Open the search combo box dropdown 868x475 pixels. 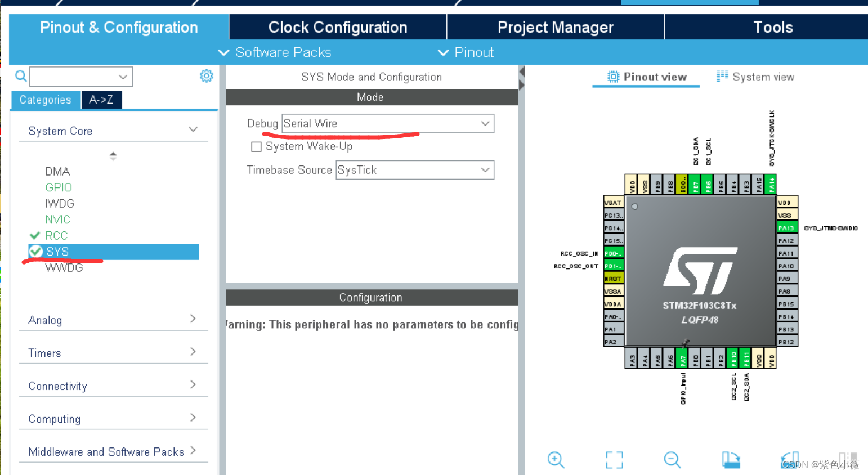coord(123,77)
